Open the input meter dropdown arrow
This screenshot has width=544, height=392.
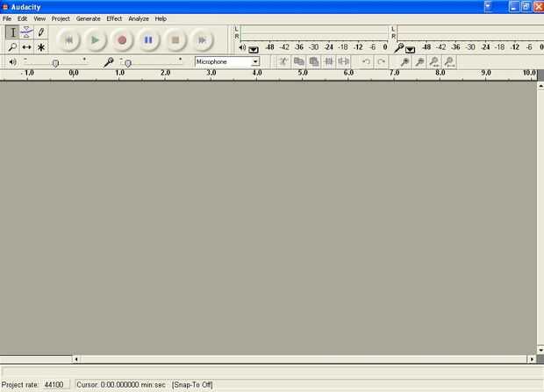pyautogui.click(x=410, y=50)
